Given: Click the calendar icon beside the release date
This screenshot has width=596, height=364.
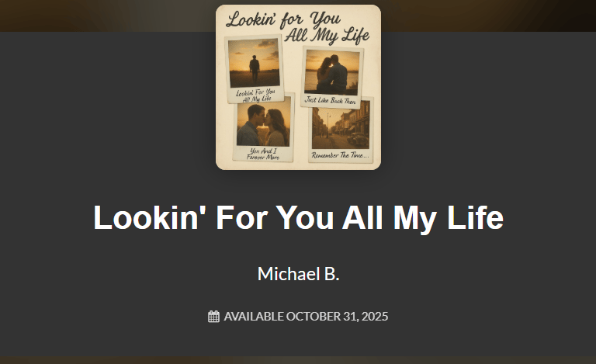Looking at the screenshot, I should click(x=213, y=316).
